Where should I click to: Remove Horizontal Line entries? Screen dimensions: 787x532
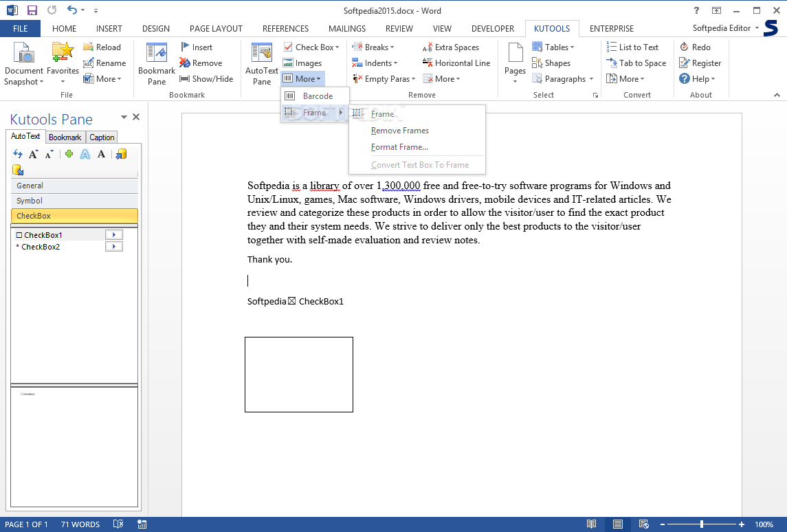(456, 63)
